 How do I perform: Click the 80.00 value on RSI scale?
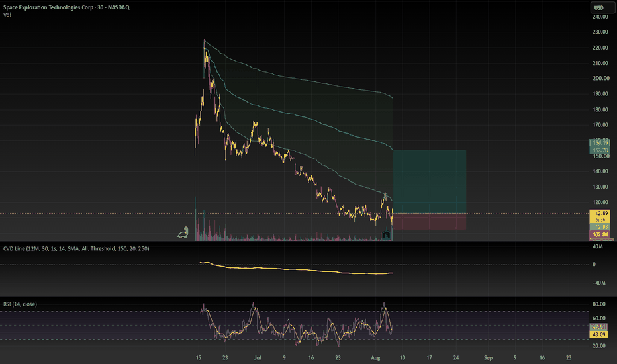point(599,304)
